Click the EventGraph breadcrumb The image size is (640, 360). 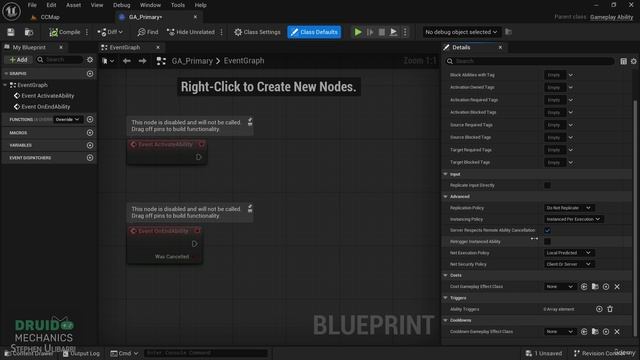pyautogui.click(x=244, y=61)
